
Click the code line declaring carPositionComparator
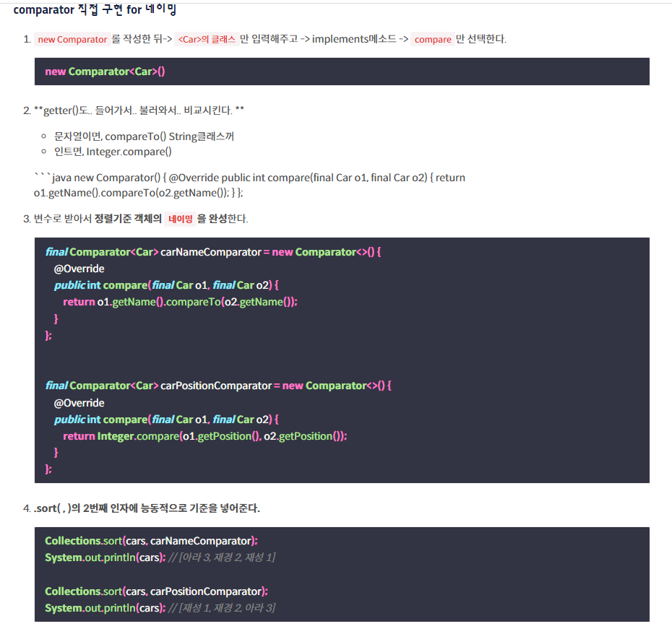point(218,386)
